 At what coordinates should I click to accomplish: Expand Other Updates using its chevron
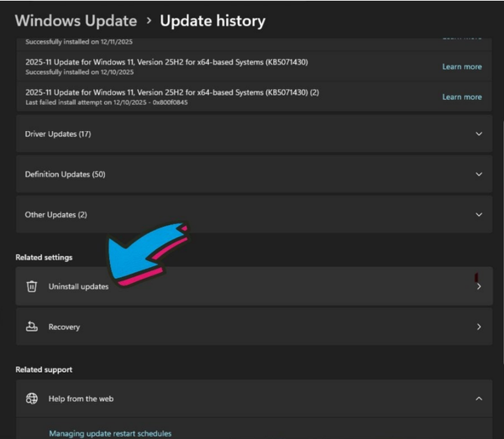pos(479,215)
